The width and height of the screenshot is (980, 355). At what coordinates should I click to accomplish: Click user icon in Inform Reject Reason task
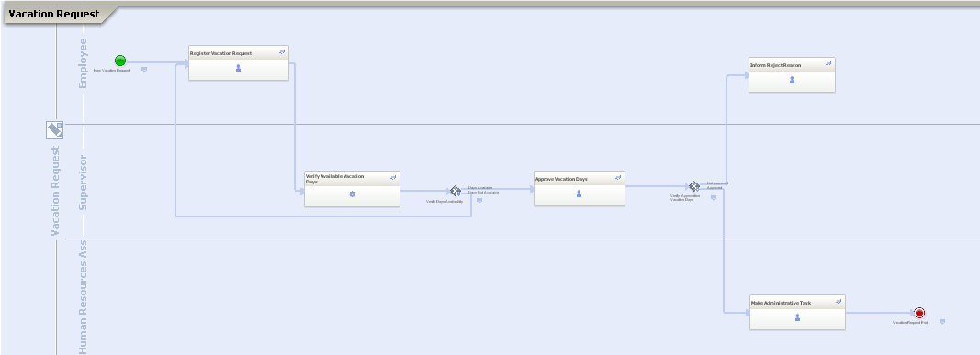792,80
